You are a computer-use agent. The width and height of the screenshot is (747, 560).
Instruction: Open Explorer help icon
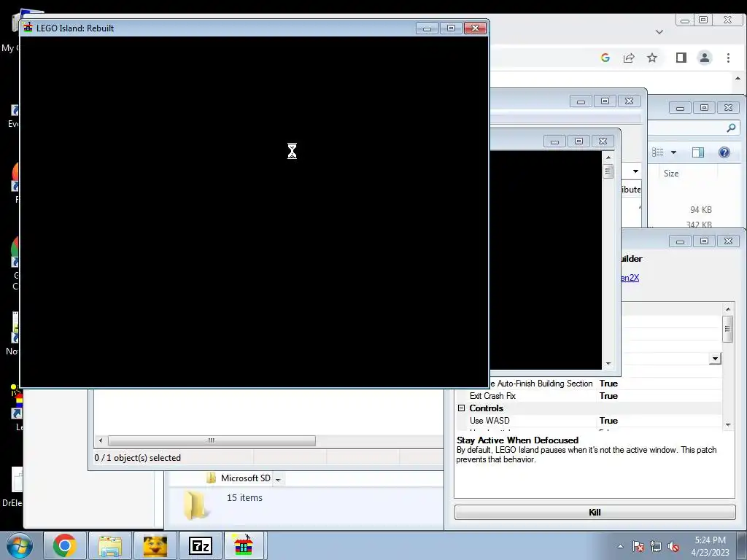pos(724,152)
